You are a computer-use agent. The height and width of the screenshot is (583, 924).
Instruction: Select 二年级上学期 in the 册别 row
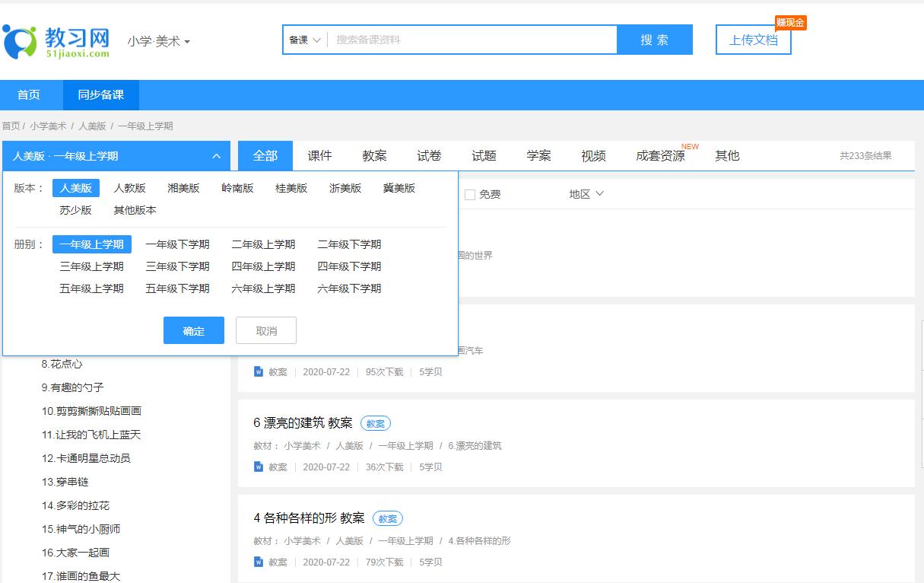263,244
